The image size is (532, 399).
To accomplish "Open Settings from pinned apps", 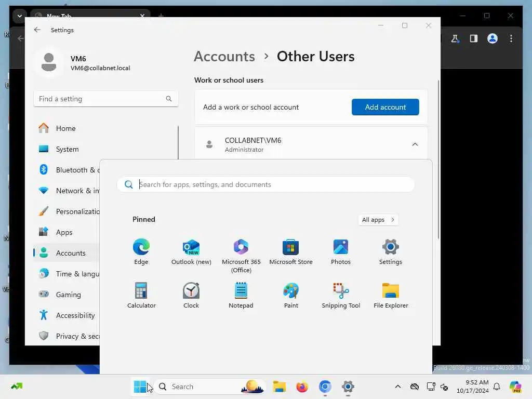I will tap(391, 252).
